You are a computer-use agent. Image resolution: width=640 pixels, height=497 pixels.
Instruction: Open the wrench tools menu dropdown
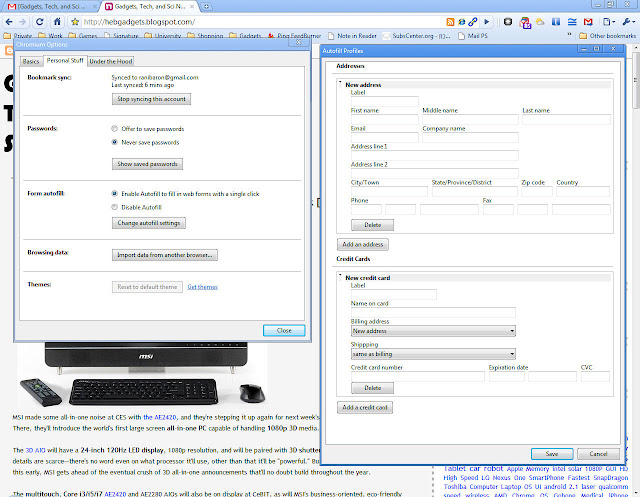tap(628, 22)
